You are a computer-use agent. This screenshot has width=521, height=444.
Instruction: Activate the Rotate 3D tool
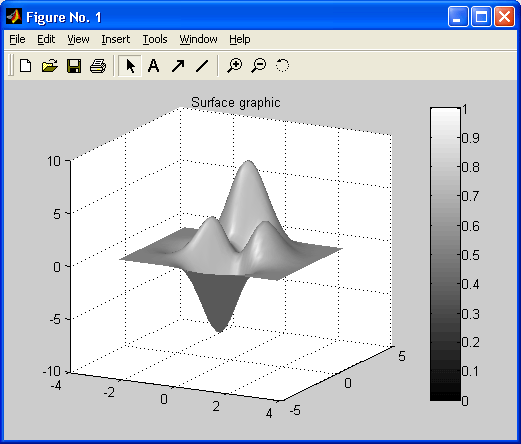282,66
